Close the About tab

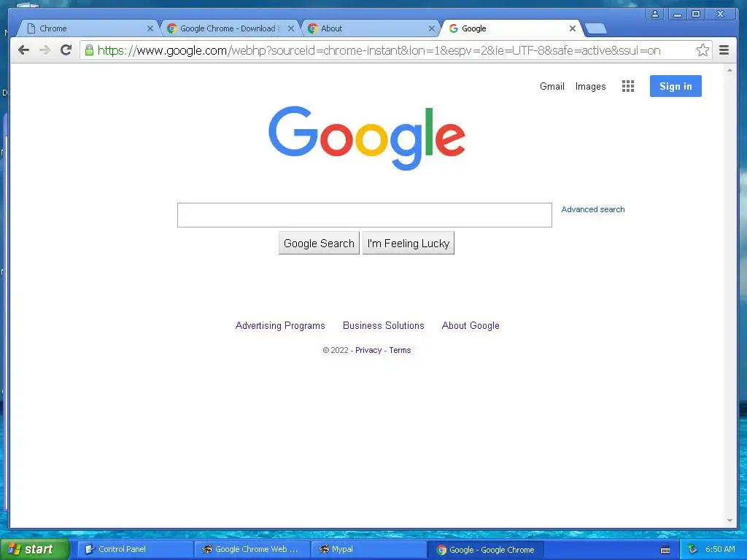pos(432,28)
